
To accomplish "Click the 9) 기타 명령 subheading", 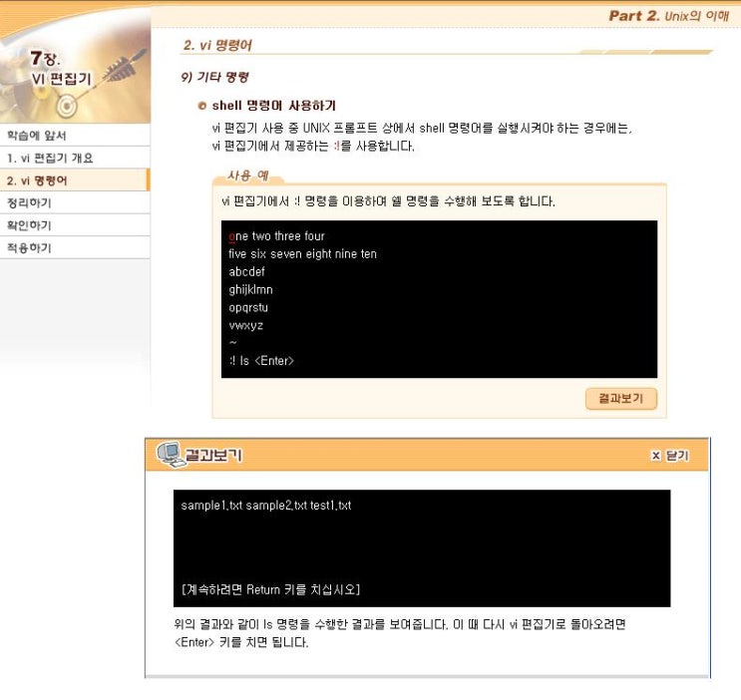I will pyautogui.click(x=214, y=77).
